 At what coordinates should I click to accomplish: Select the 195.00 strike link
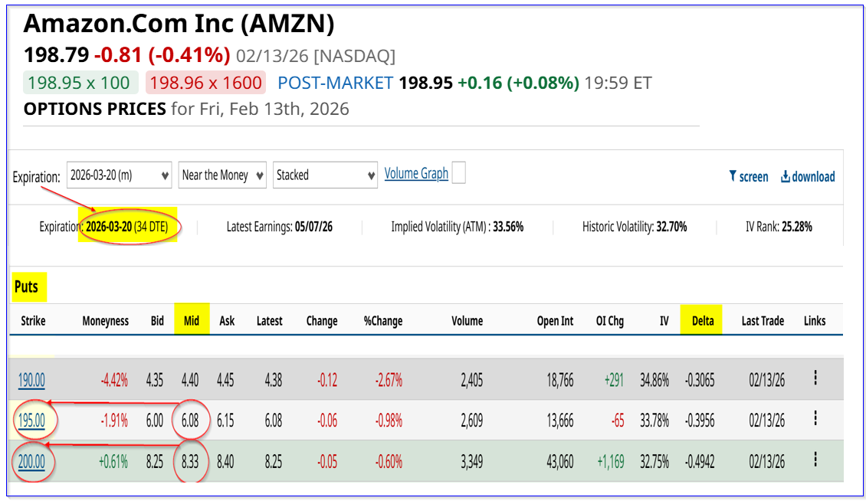coord(31,420)
